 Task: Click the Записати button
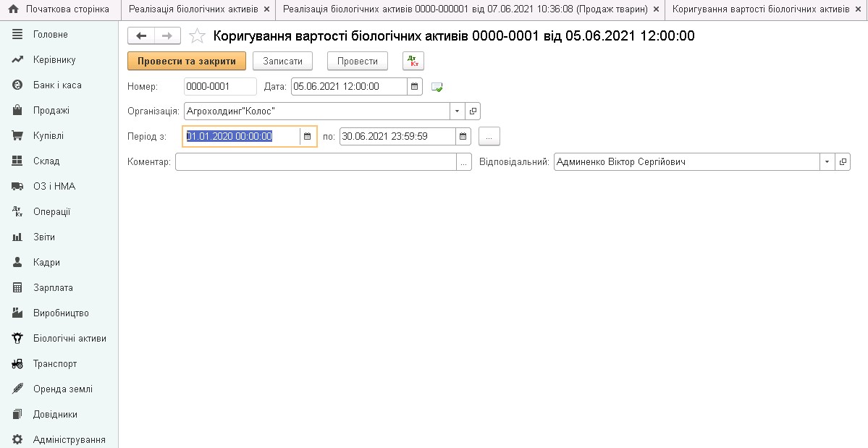coord(282,62)
